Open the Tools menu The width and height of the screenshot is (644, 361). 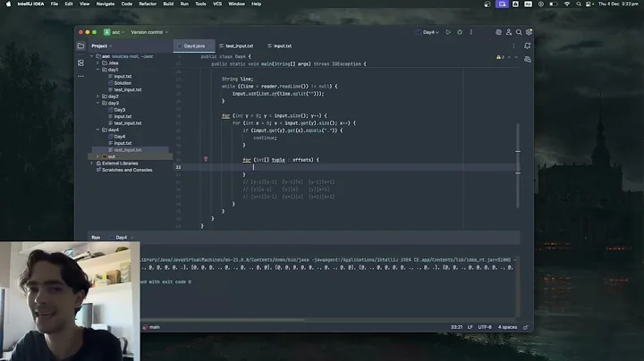(x=200, y=4)
